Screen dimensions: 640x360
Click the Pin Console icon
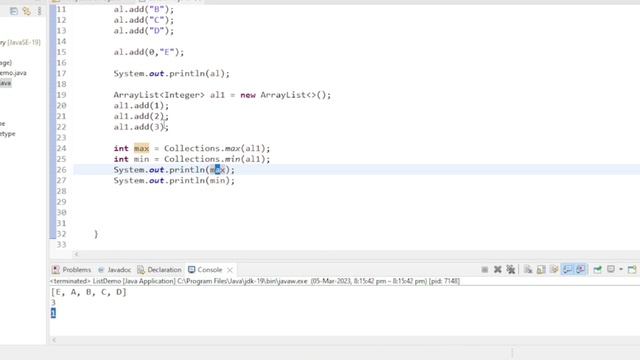pyautogui.click(x=598, y=269)
